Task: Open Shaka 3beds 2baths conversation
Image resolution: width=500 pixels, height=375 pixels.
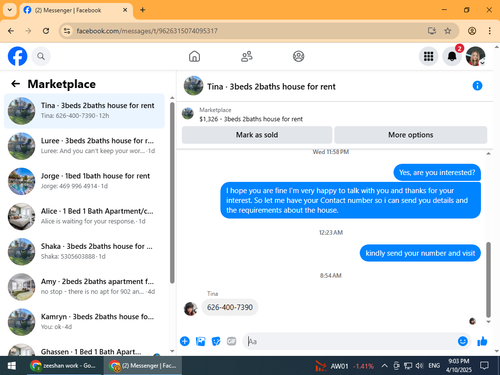Action: [84, 251]
